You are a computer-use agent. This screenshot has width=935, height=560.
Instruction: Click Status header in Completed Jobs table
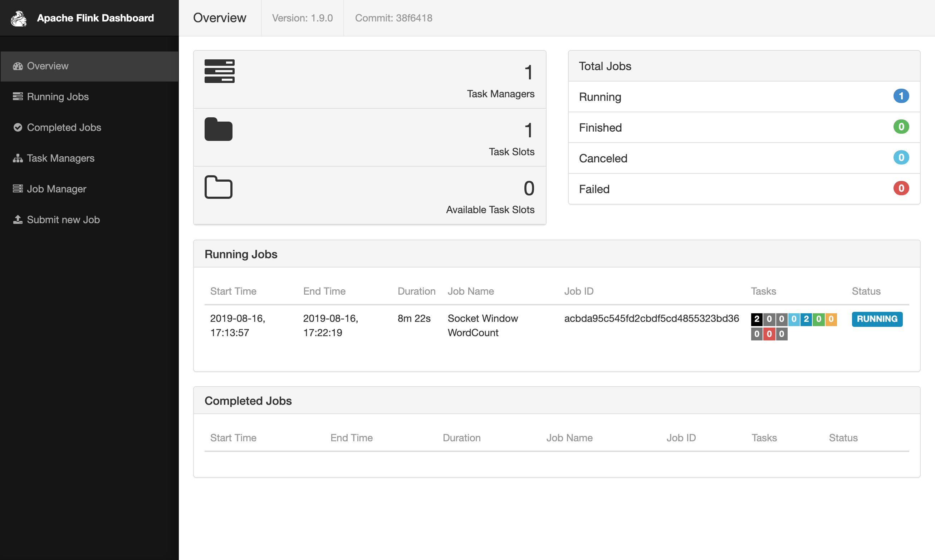(x=843, y=438)
